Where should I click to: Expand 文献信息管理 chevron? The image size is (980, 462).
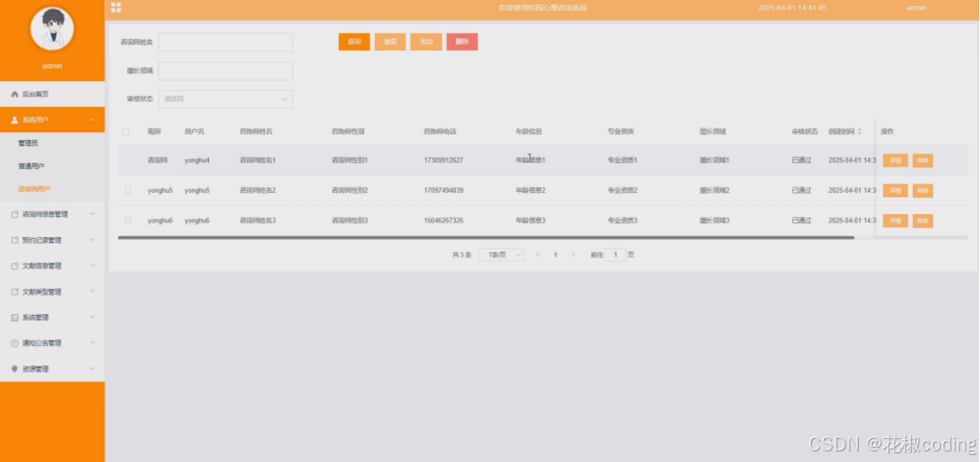[x=92, y=265]
